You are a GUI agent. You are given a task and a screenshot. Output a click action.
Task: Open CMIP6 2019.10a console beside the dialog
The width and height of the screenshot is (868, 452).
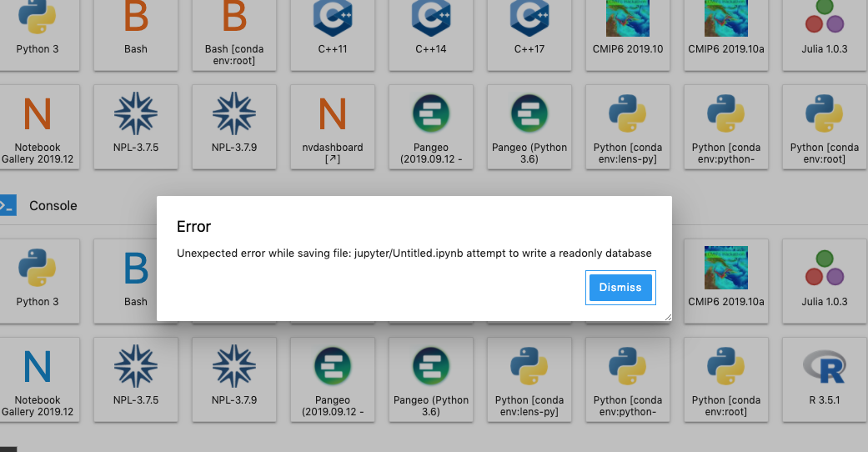(x=726, y=281)
